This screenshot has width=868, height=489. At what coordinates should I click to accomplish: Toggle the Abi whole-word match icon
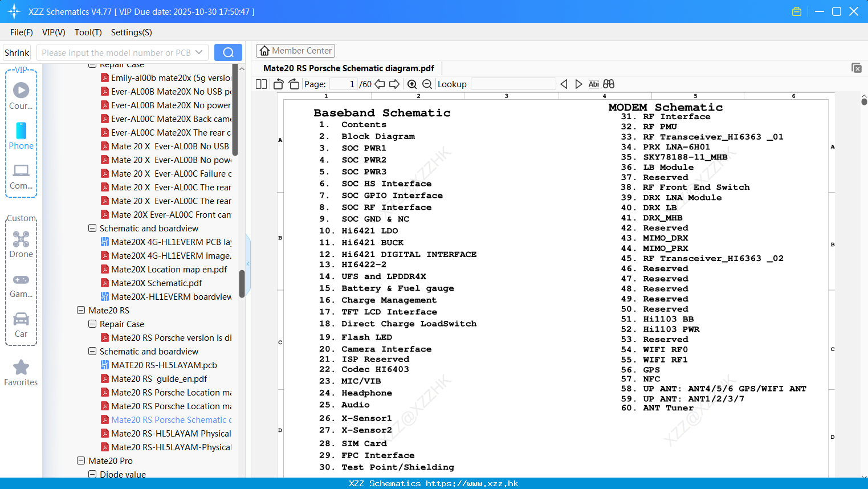pyautogui.click(x=593, y=84)
